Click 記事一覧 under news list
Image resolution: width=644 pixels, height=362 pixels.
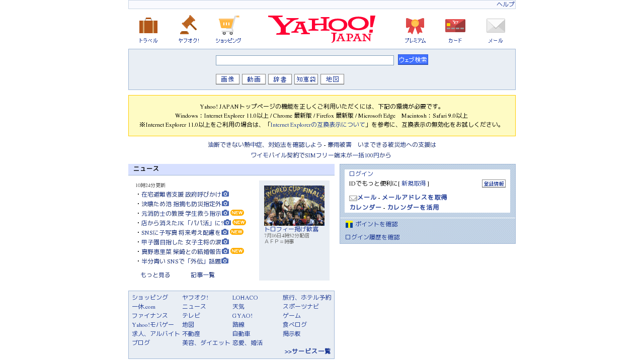[203, 275]
